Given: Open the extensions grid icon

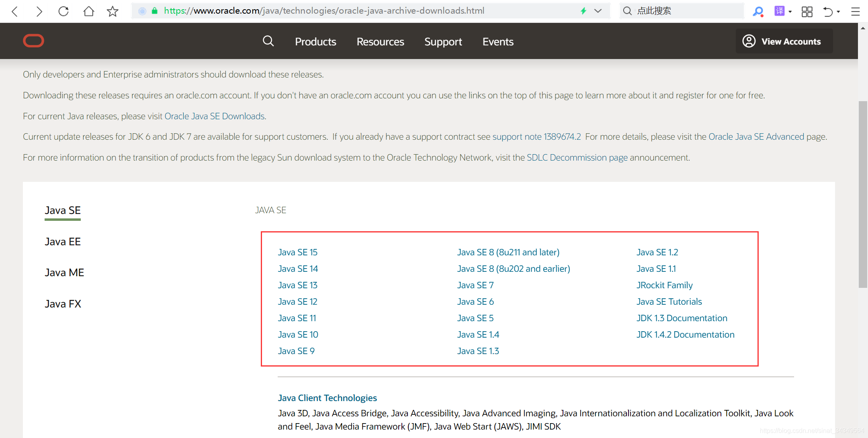Looking at the screenshot, I should tap(807, 11).
